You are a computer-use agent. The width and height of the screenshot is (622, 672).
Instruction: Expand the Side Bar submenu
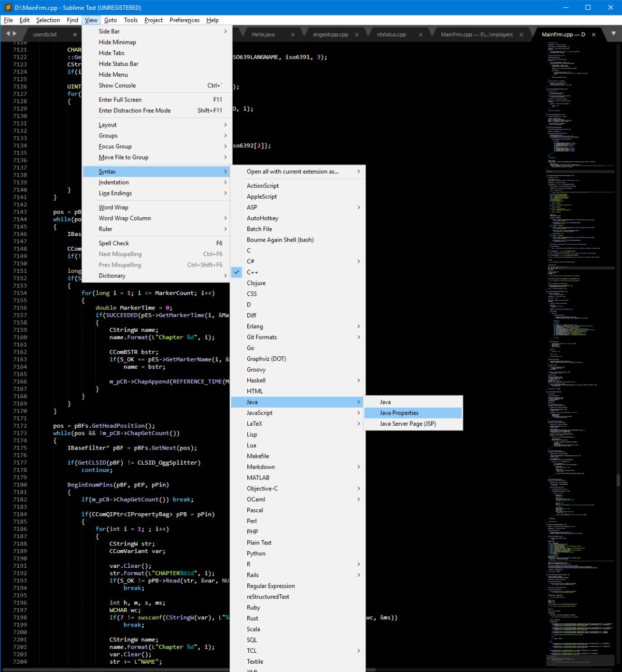click(x=157, y=31)
